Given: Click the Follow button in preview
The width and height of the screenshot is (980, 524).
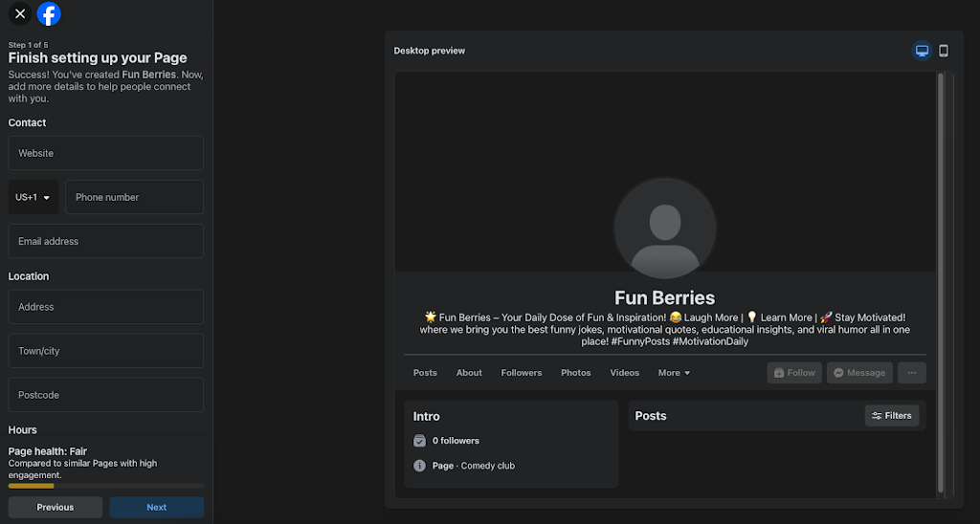Looking at the screenshot, I should pos(794,373).
